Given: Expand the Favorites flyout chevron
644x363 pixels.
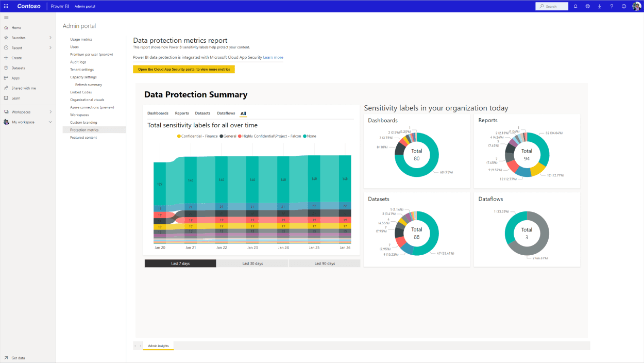Looking at the screenshot, I should tap(50, 38).
